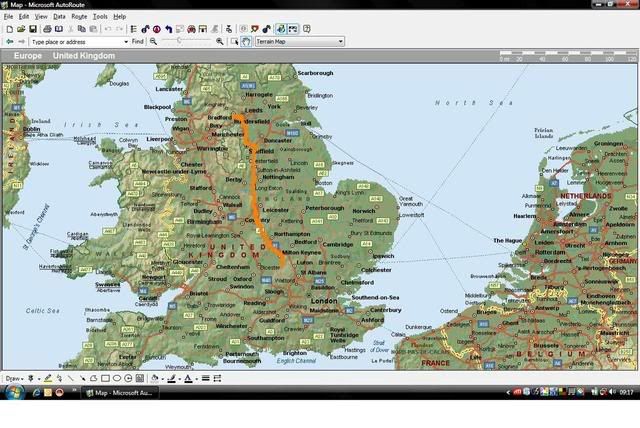
Task: Click the Find button
Action: (x=138, y=42)
